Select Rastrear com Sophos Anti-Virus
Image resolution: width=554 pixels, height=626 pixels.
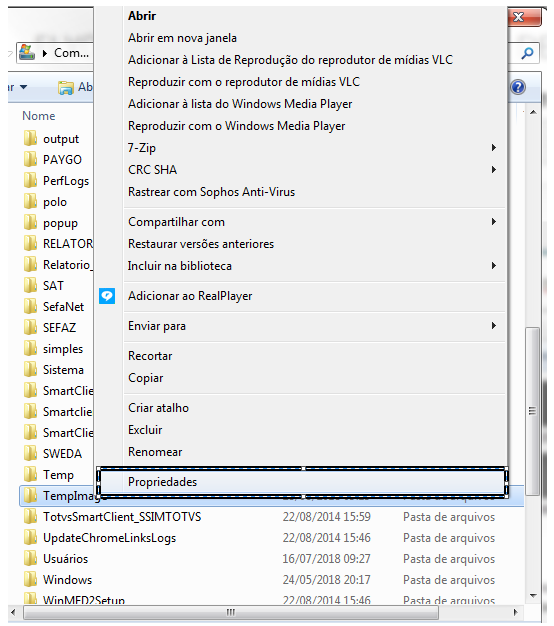tap(211, 192)
